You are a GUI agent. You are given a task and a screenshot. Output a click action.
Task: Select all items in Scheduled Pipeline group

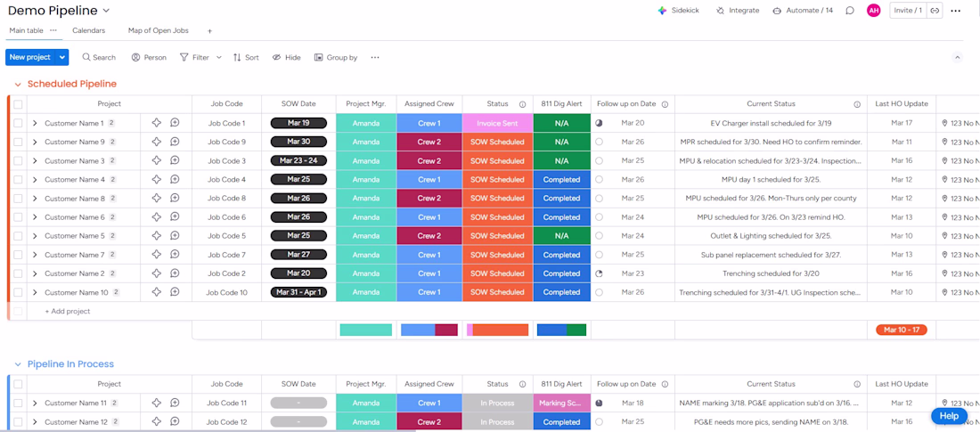click(18, 104)
